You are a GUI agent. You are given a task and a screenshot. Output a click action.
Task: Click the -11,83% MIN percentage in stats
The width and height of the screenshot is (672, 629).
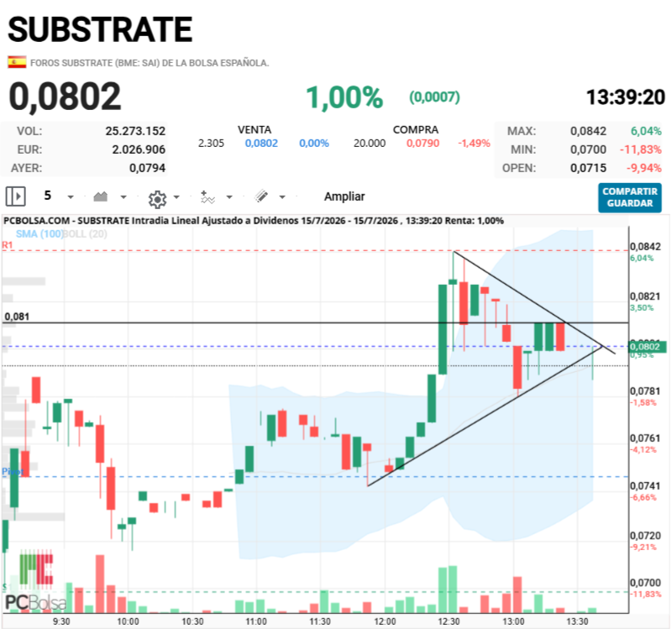pyautogui.click(x=641, y=149)
